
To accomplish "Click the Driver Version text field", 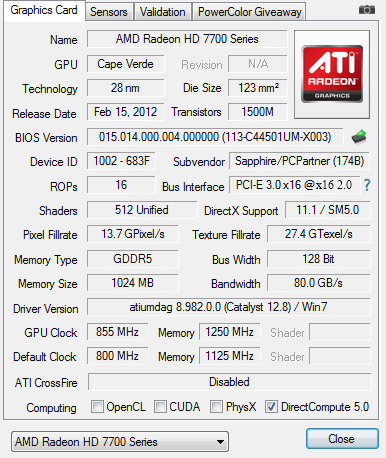I will [229, 307].
